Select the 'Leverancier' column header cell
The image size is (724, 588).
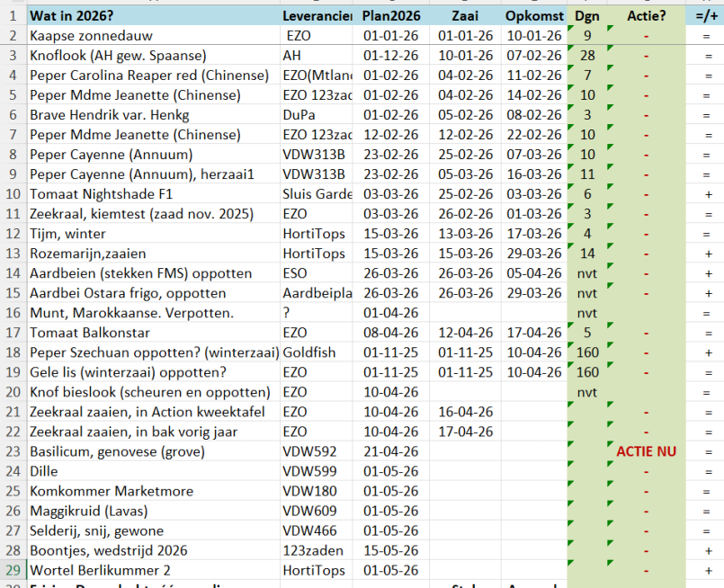tap(317, 16)
